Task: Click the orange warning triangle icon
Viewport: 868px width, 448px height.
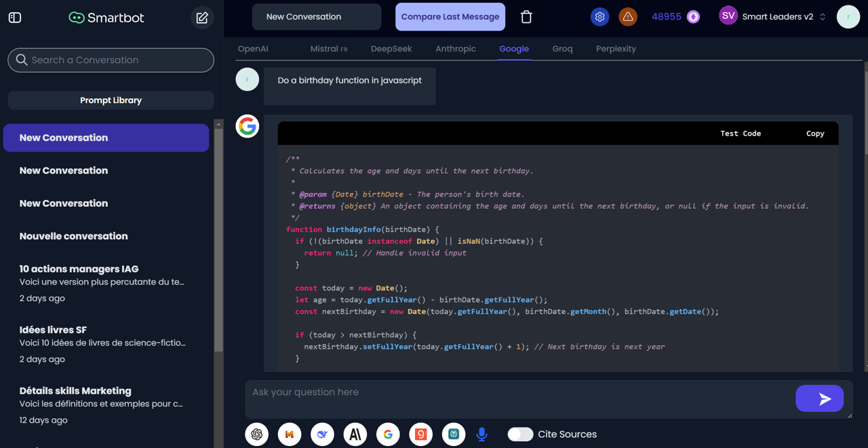Action: [628, 17]
